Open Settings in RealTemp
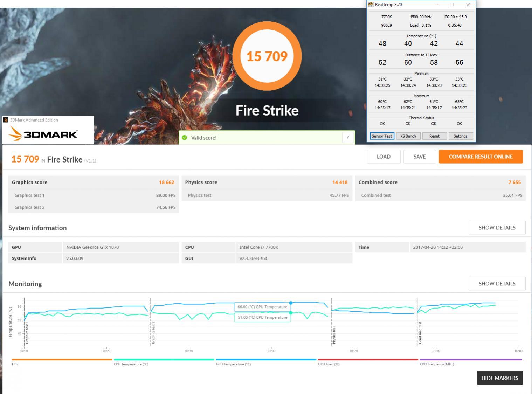The image size is (532, 394). [460, 136]
